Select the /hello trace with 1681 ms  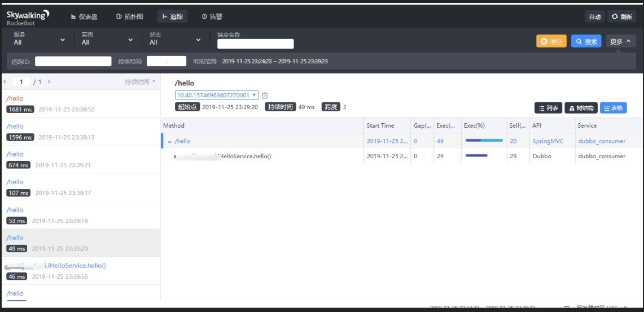[81, 103]
